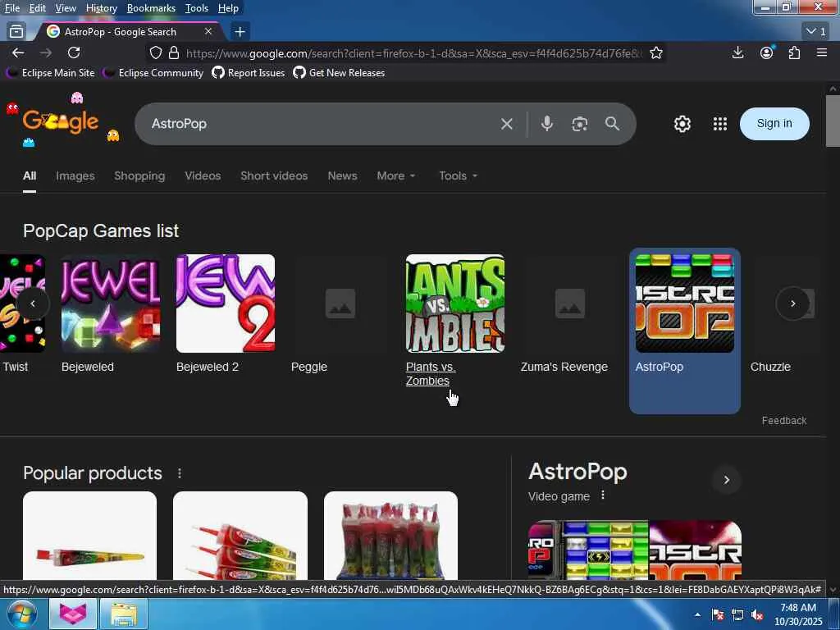Open the Action Center flag tray icon
840x630 pixels.
(718, 615)
